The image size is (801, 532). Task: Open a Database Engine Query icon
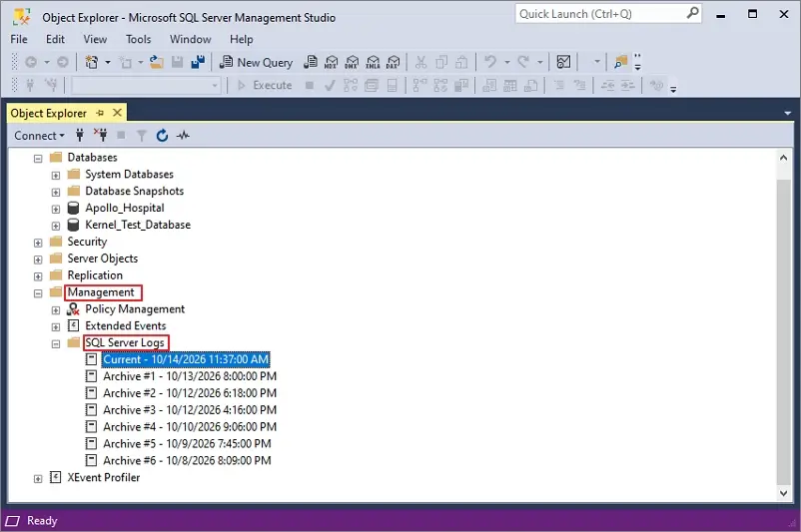310,62
